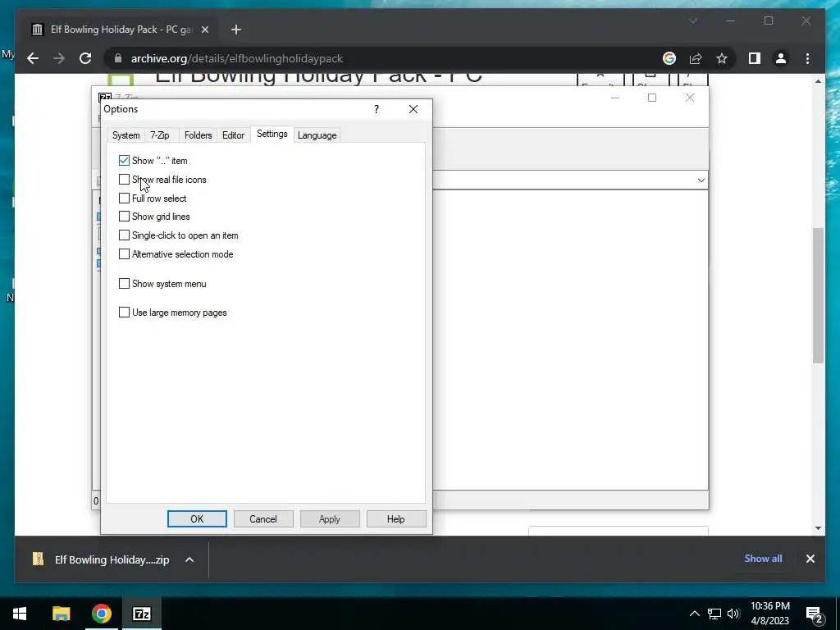Click the question mark help icon in Options

click(x=377, y=109)
